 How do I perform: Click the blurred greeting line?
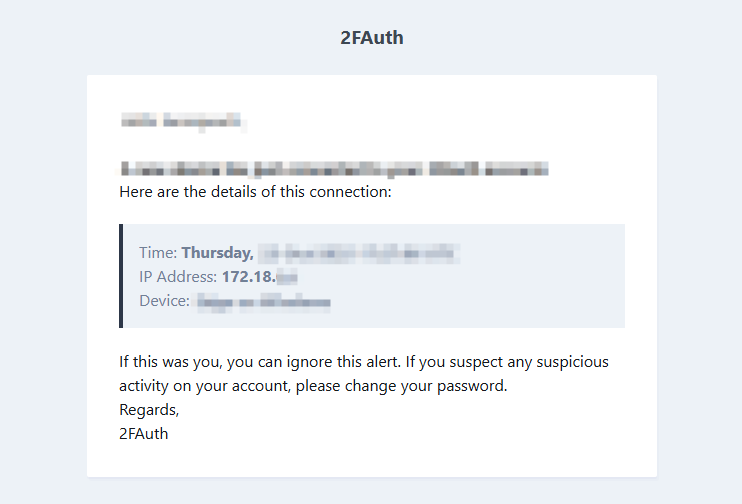click(180, 122)
